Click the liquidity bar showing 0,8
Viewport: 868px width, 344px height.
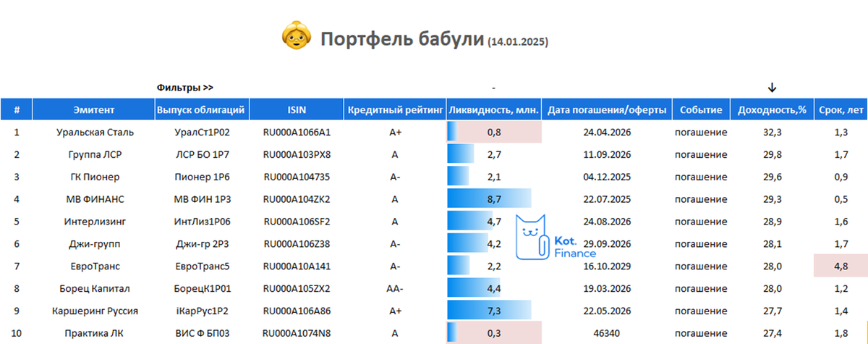452,133
